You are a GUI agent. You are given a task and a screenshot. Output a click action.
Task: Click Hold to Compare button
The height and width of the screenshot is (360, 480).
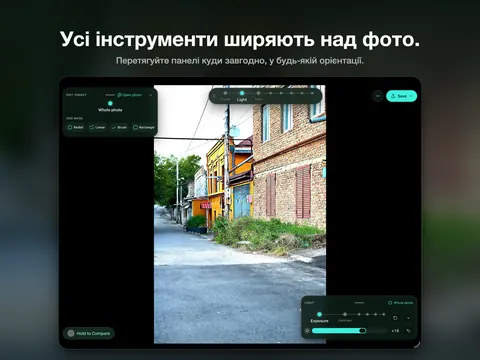point(89,333)
